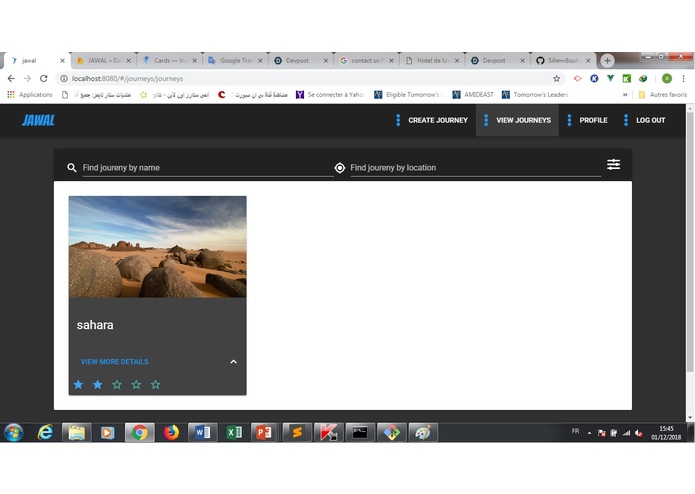Open the Tomorrow's Leaders bookmark

coord(535,94)
